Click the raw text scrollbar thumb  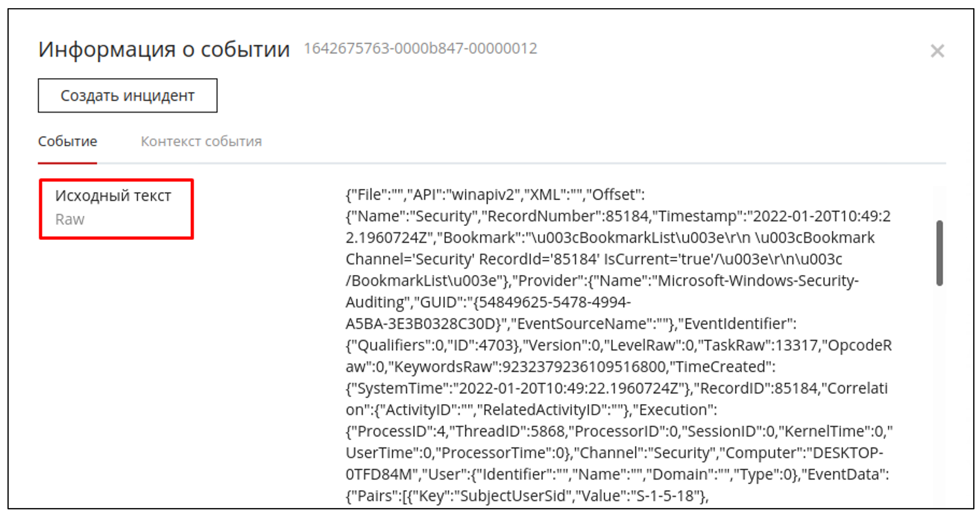click(939, 252)
